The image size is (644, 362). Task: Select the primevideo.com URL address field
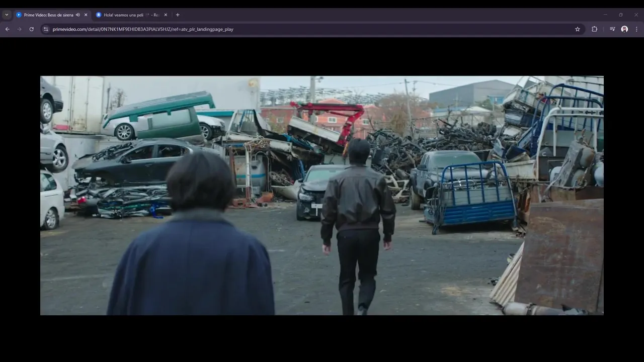click(312, 29)
